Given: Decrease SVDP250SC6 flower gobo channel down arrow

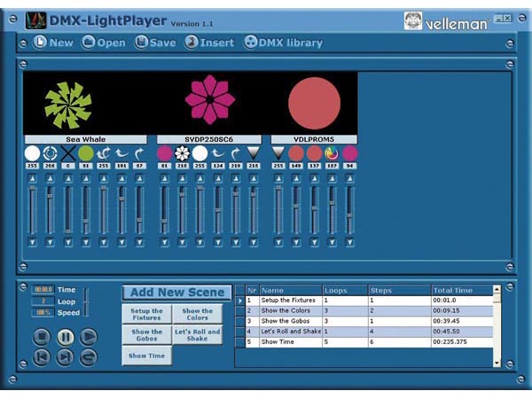Looking at the screenshot, I should (x=182, y=242).
